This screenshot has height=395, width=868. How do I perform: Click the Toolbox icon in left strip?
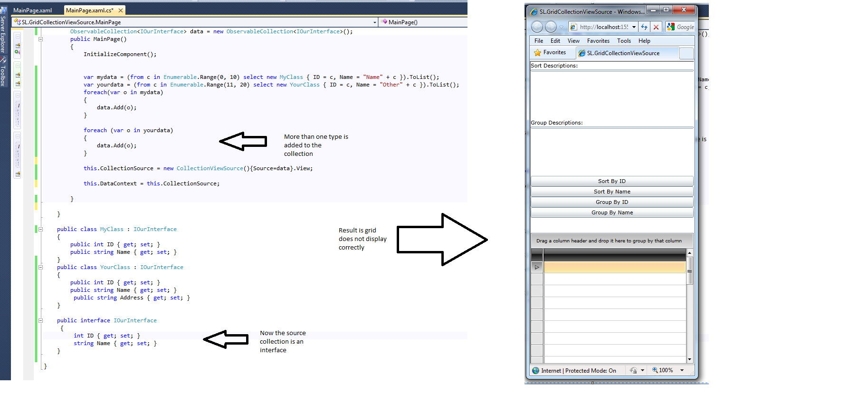(3, 60)
